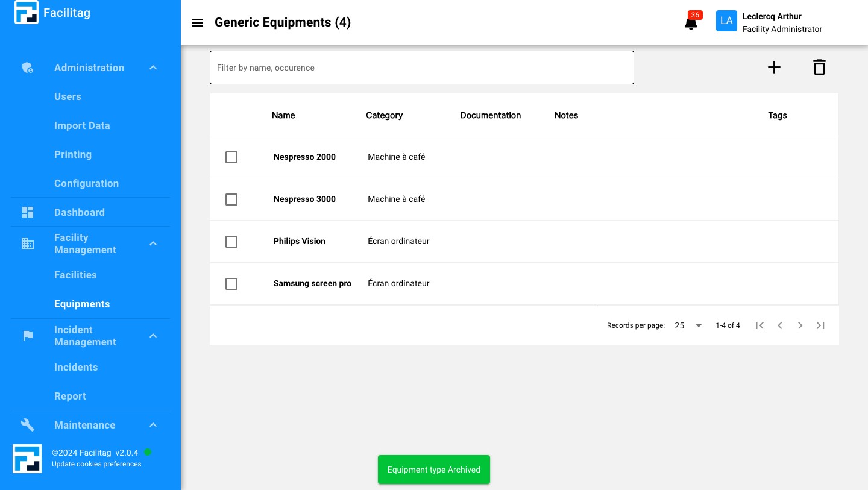Screen dimensions: 868x490
Task: Click the Facilitag logo in sidebar header
Action: click(x=27, y=13)
